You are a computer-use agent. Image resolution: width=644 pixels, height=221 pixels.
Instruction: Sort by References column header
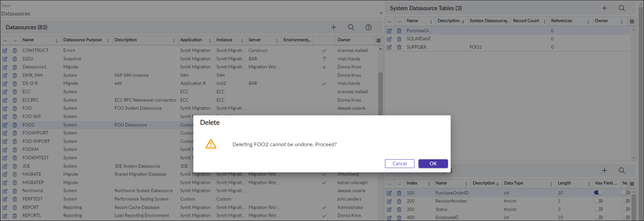562,21
